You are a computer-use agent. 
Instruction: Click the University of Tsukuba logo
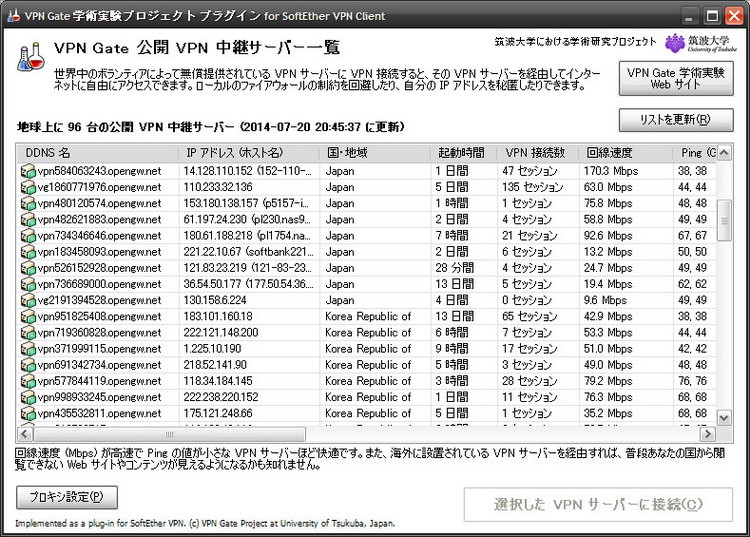[x=701, y=43]
